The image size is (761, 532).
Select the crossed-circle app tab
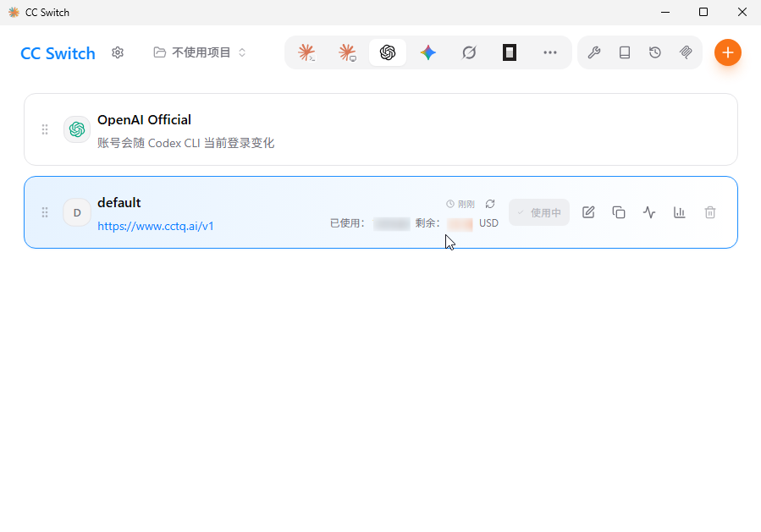coord(469,52)
